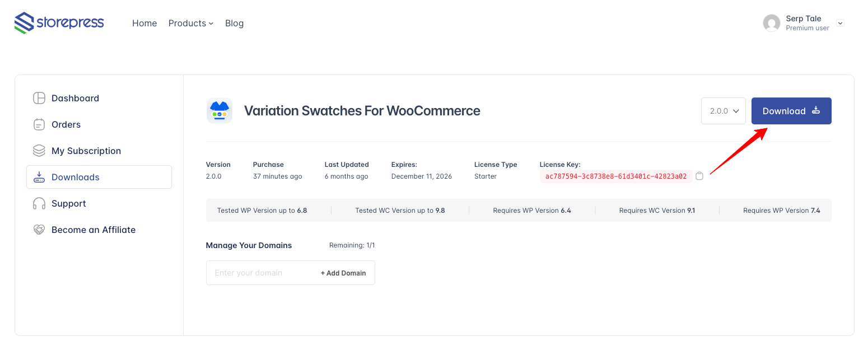Expand the Products menu
The height and width of the screenshot is (350, 868).
tap(191, 23)
